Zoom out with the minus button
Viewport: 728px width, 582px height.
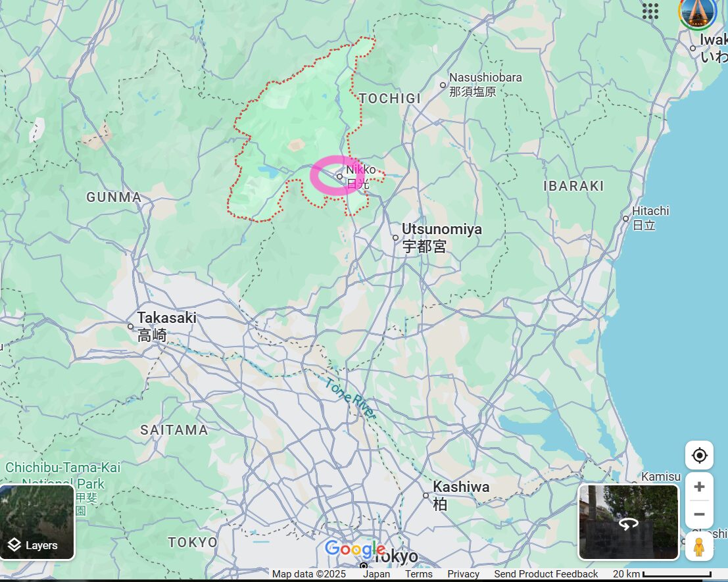point(699,514)
